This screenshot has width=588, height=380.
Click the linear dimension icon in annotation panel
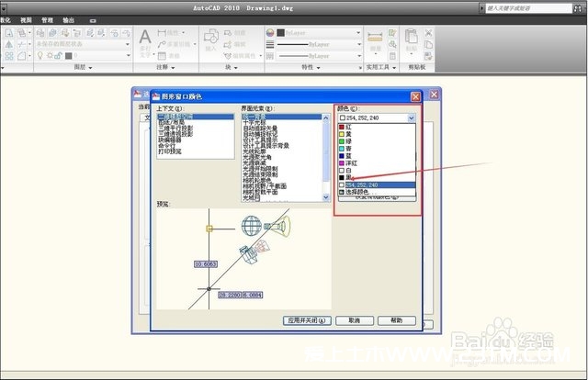tap(162, 33)
